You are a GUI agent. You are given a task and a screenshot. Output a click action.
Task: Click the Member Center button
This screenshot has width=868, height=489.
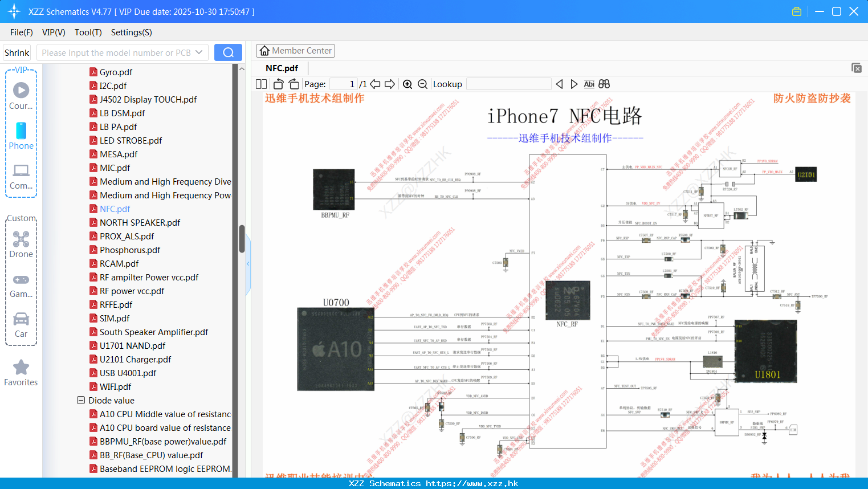click(x=295, y=51)
